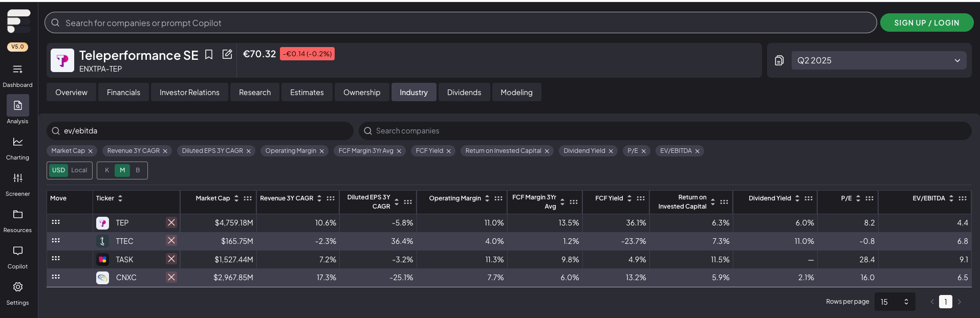Open the Analysis sidebar icon
This screenshot has width=980, height=318.
[18, 105]
